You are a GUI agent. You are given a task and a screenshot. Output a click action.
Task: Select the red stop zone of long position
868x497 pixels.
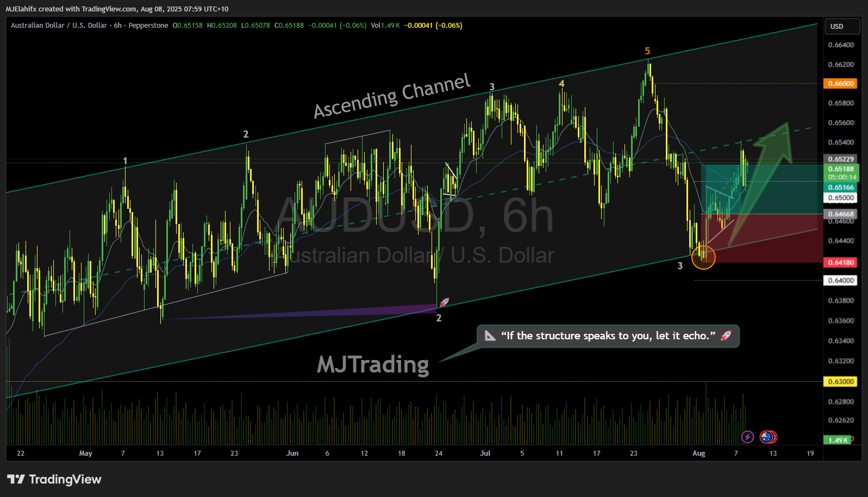pos(762,238)
